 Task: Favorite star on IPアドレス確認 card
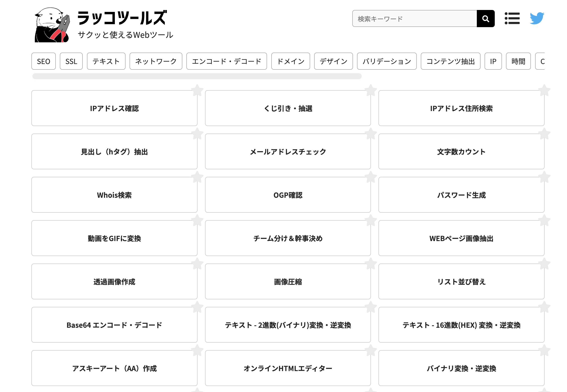197,90
